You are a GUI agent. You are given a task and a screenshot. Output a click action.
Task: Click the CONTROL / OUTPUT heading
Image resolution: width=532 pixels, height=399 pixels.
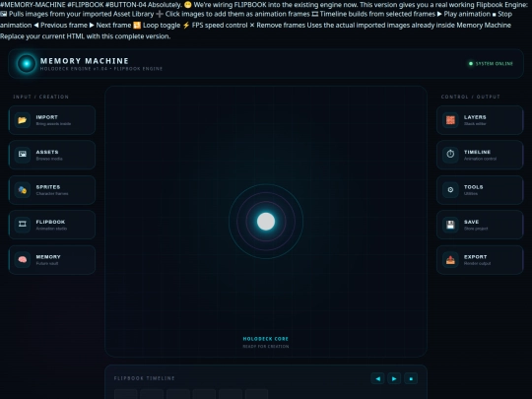pos(471,97)
